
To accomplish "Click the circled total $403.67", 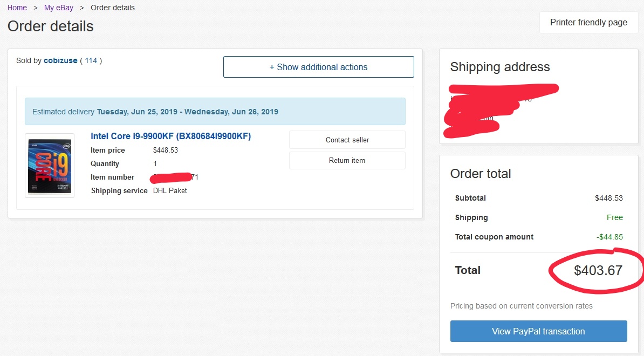I will 598,270.
